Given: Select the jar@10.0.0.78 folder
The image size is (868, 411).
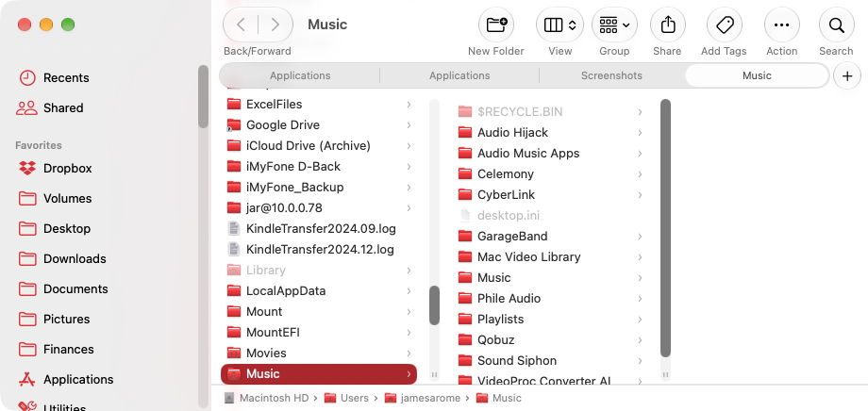Looking at the screenshot, I should click(319, 208).
